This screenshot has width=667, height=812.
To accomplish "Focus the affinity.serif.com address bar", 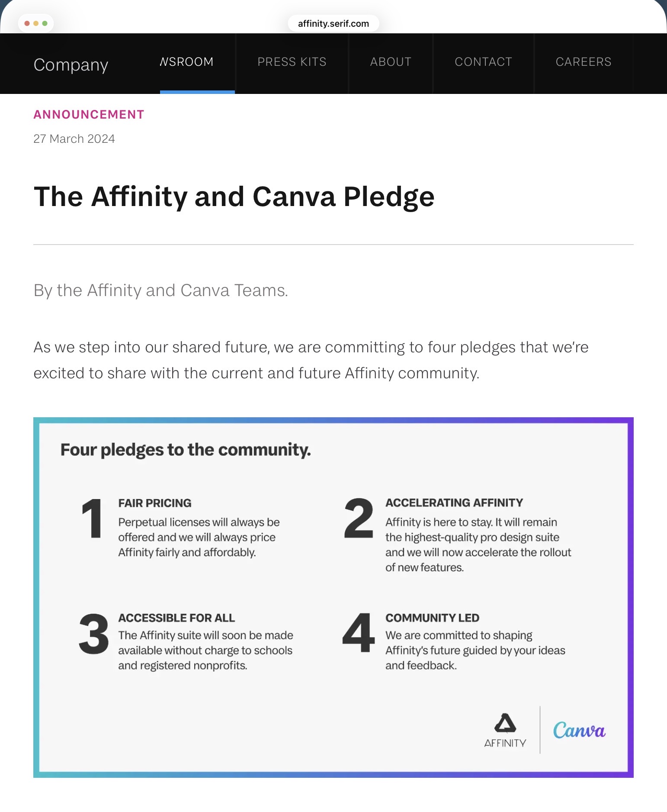I will tap(333, 23).
